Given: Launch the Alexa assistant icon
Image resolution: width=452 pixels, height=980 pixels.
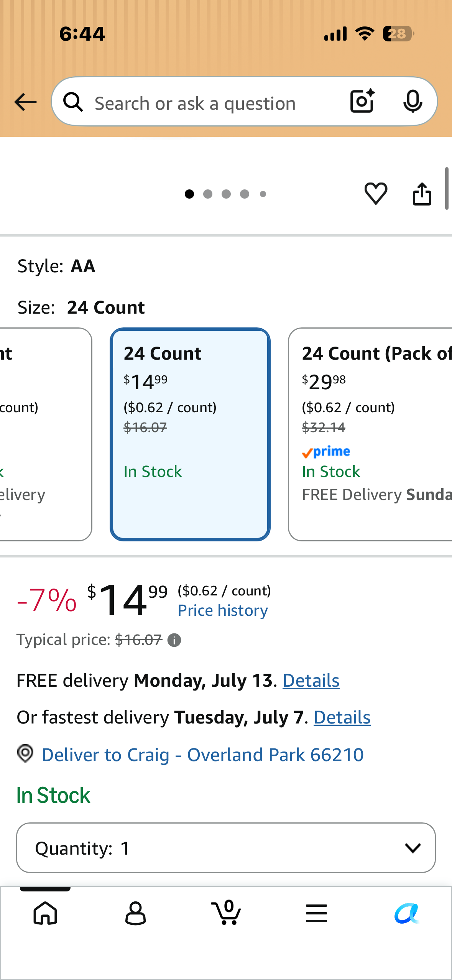Looking at the screenshot, I should tap(407, 913).
